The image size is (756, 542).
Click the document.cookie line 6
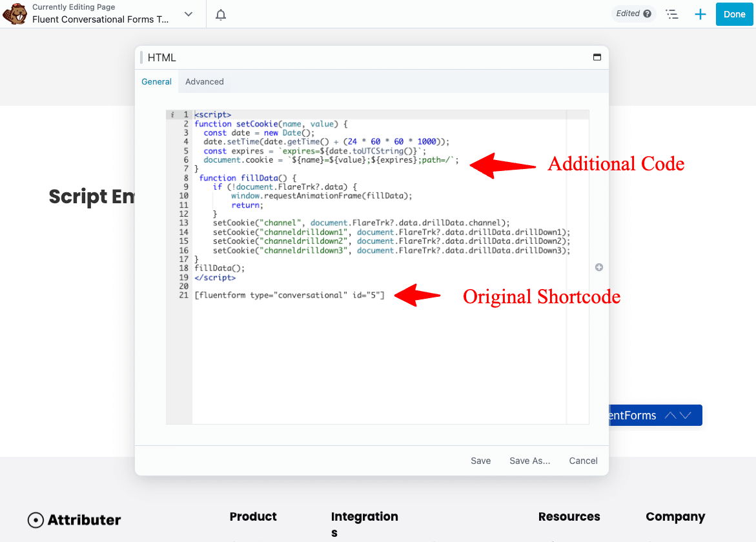pos(331,160)
